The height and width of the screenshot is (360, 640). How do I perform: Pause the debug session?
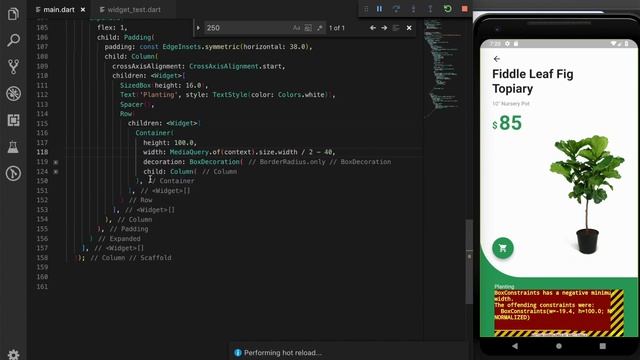pos(380,9)
